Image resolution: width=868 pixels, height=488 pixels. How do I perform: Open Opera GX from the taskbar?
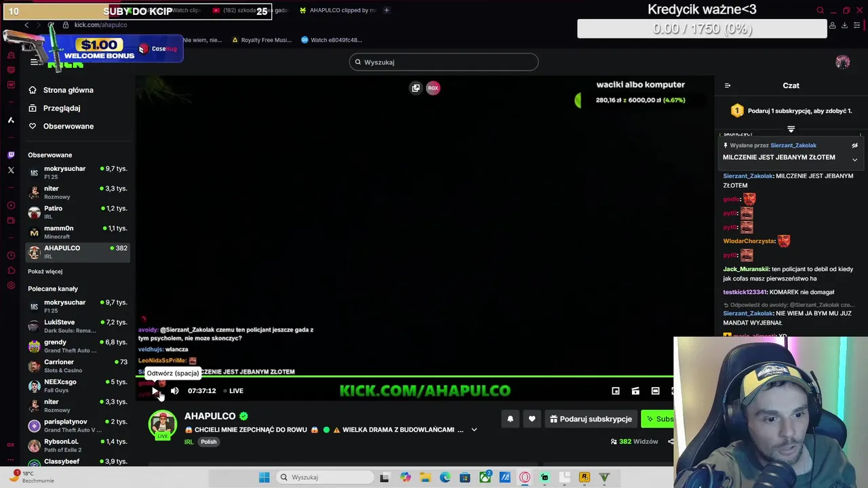point(525,477)
